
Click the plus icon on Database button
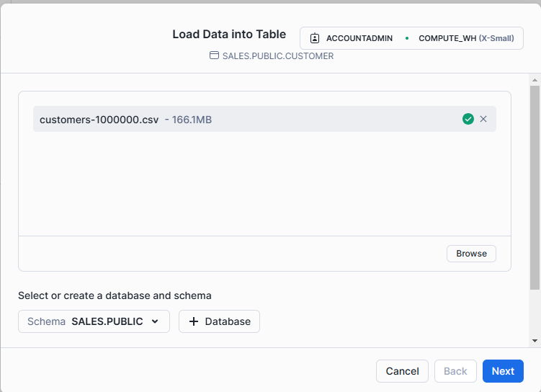point(193,321)
